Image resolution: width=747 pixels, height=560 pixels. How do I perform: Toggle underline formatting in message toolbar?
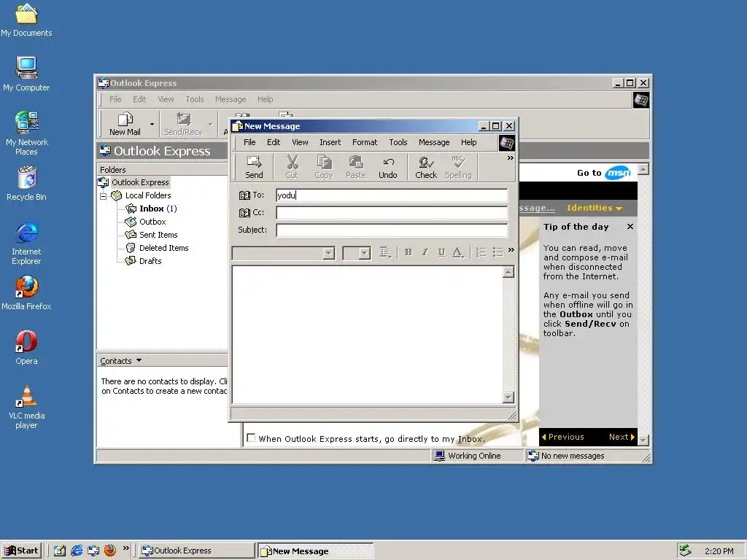click(441, 252)
